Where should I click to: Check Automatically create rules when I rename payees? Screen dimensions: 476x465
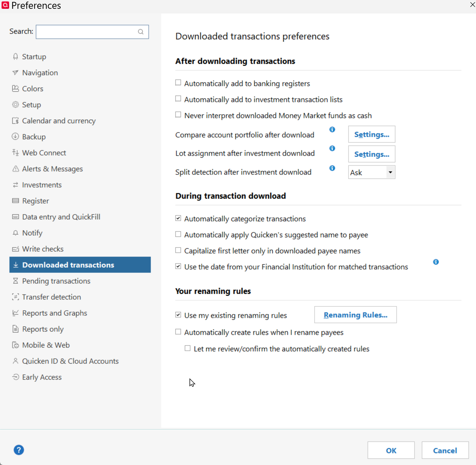pos(178,332)
